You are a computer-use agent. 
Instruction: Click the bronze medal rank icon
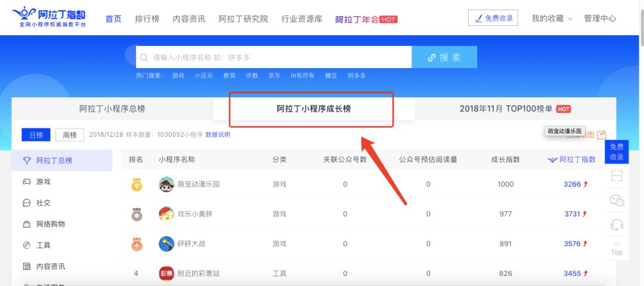tap(137, 244)
